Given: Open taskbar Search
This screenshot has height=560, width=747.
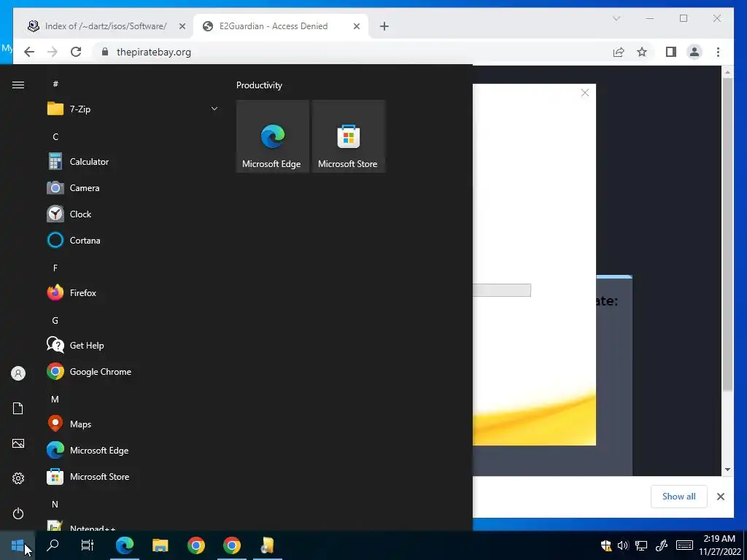Looking at the screenshot, I should pyautogui.click(x=53, y=545).
